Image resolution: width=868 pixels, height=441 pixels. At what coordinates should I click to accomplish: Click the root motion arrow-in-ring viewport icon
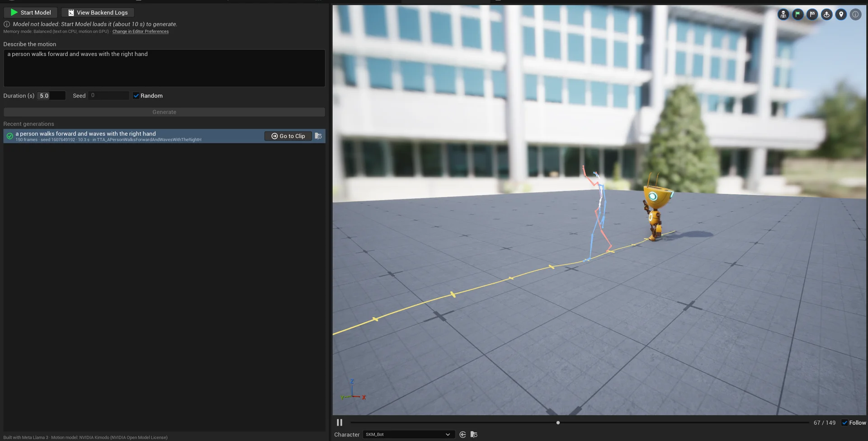click(x=827, y=14)
